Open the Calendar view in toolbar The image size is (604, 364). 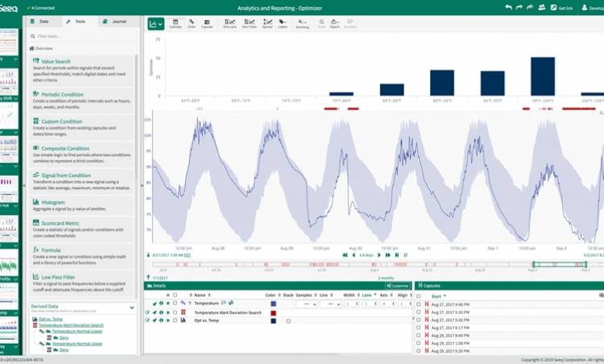point(175,23)
